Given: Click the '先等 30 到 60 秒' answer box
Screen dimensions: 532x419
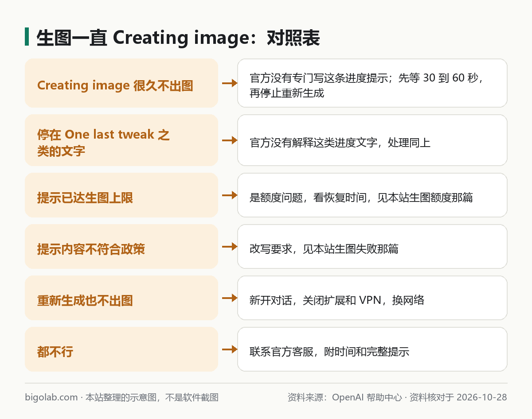Looking at the screenshot, I should [372, 83].
